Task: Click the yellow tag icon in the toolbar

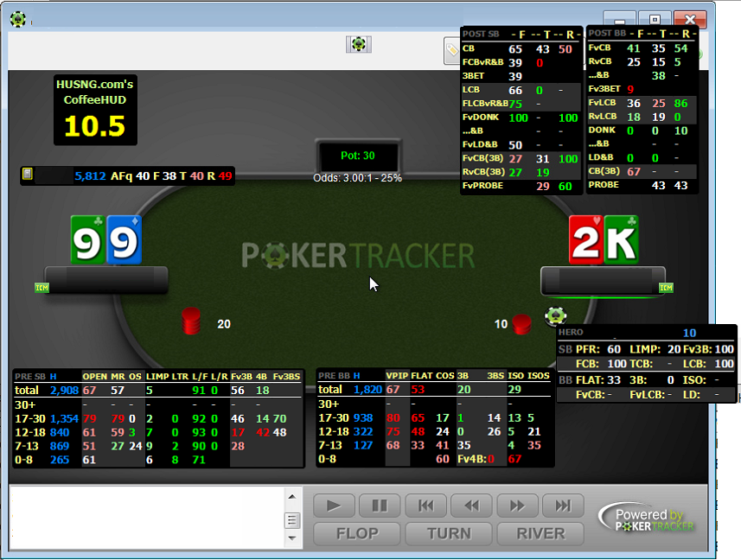Action: (x=452, y=50)
